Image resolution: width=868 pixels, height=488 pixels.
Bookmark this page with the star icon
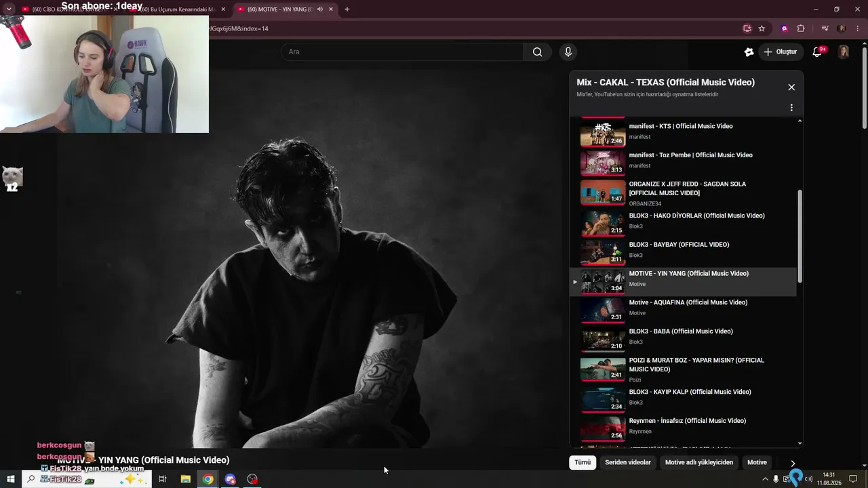pos(762,28)
